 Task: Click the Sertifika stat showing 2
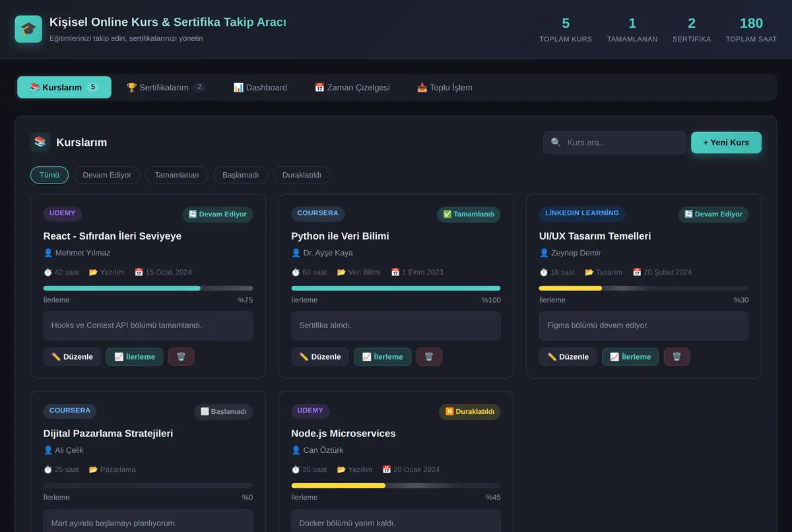coord(692,30)
